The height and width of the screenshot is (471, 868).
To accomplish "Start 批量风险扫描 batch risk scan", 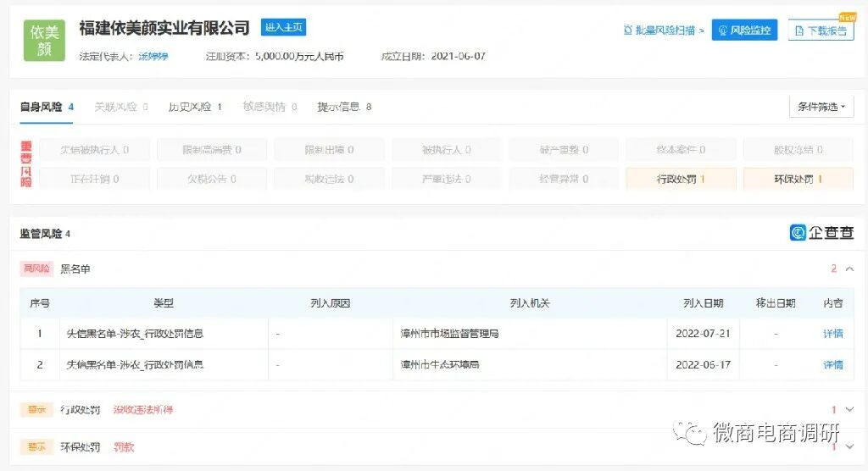I will tap(664, 30).
